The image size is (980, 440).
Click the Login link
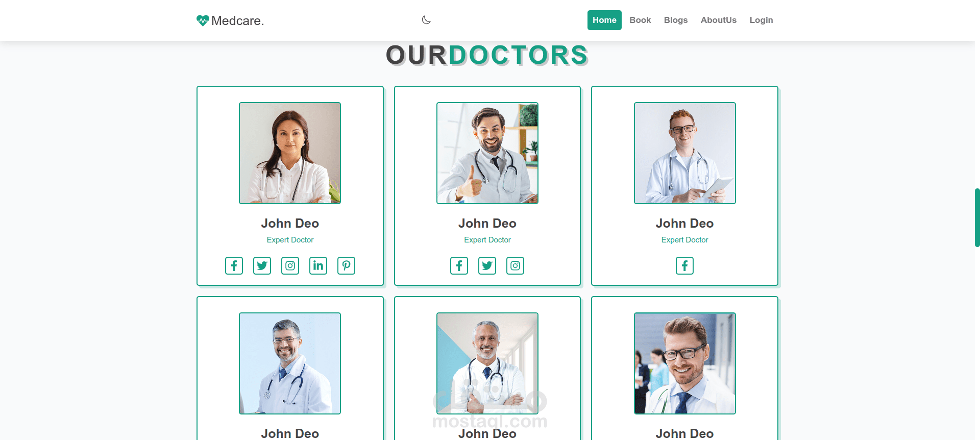tap(761, 20)
